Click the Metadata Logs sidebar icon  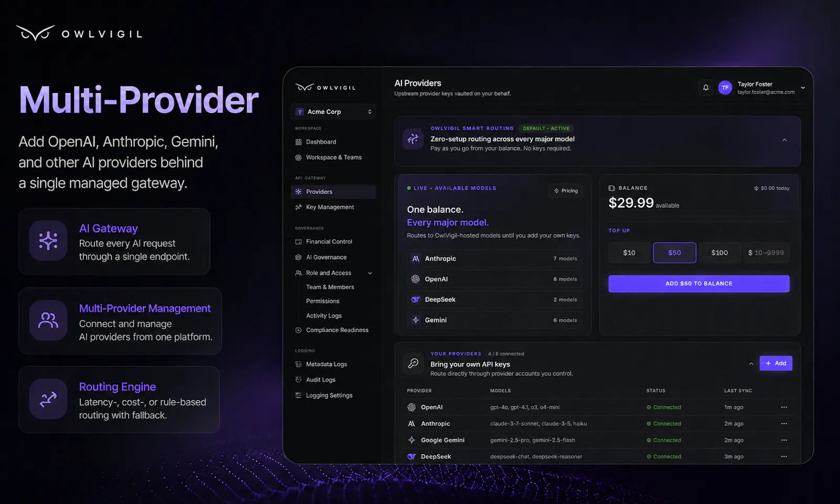pyautogui.click(x=299, y=364)
